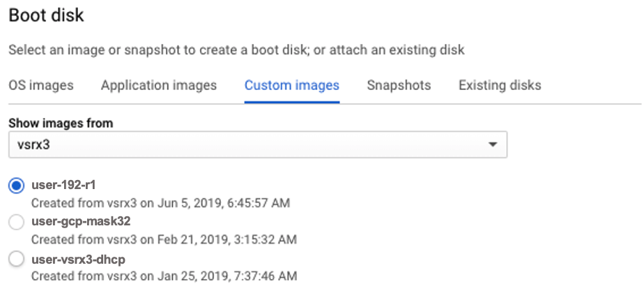644x307 pixels.
Task: Open the Show images from combo box
Action: tap(257, 145)
